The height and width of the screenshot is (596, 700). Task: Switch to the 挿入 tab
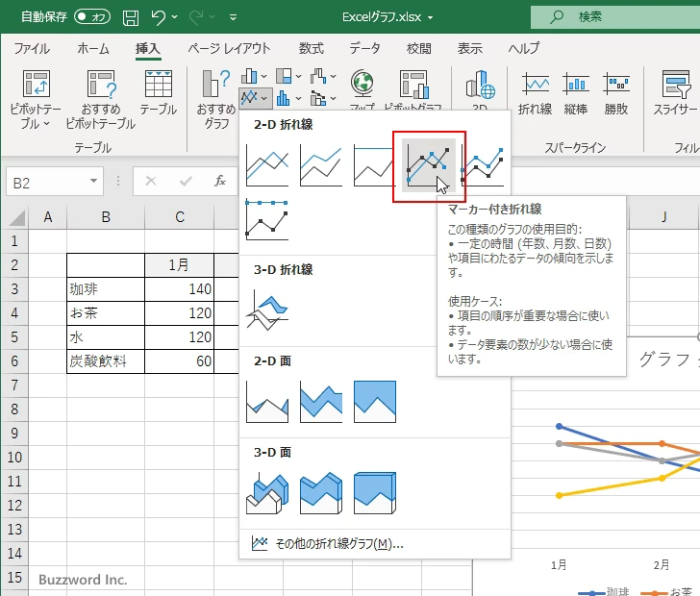(x=148, y=48)
